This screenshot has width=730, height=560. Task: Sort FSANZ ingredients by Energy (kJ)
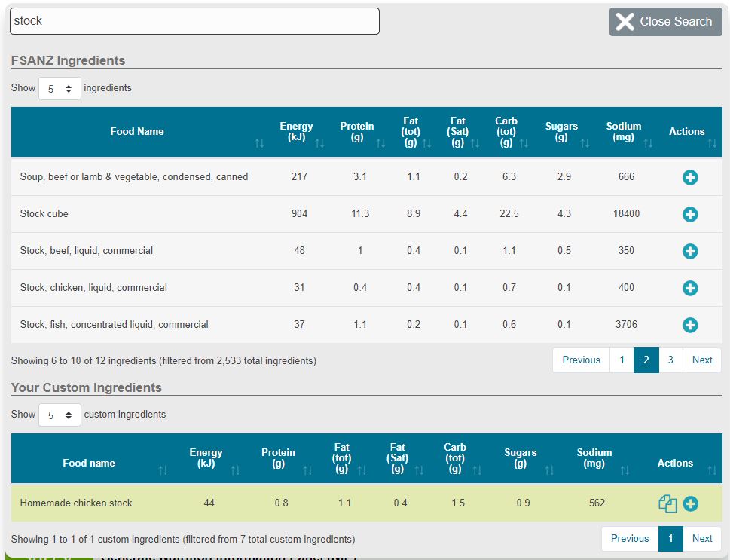pos(296,132)
